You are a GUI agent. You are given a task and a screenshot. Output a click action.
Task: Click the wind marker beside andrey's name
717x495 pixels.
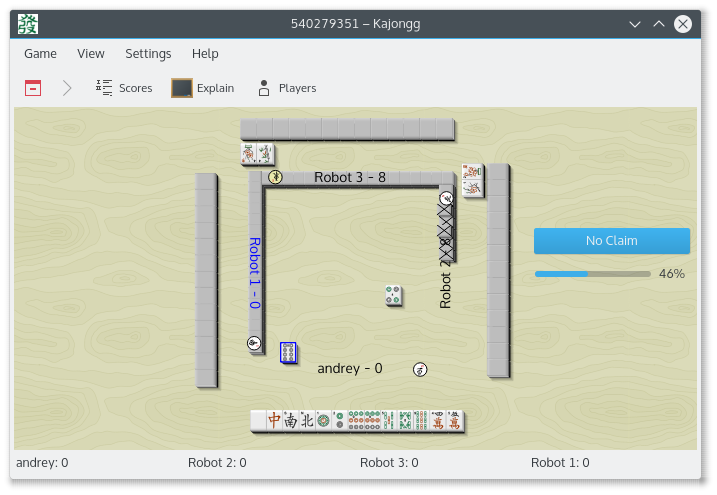click(421, 369)
